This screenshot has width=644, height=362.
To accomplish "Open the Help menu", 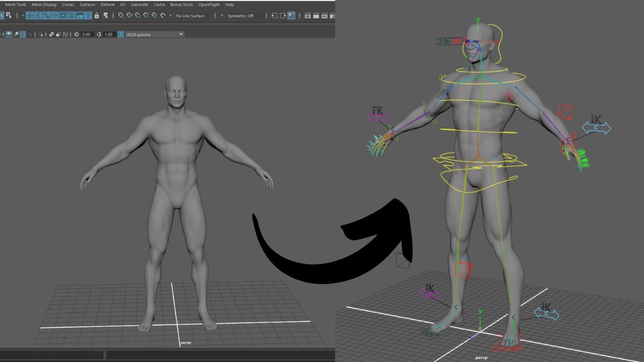I will pos(229,5).
